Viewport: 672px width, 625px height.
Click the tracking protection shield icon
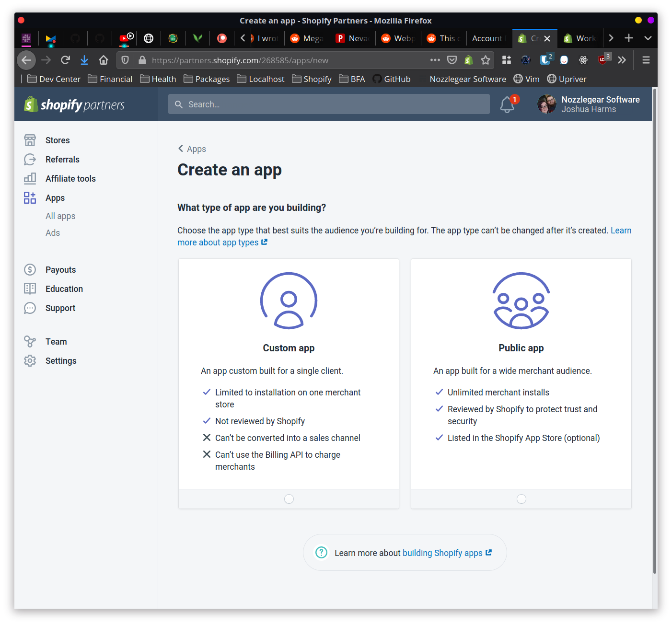tap(125, 60)
